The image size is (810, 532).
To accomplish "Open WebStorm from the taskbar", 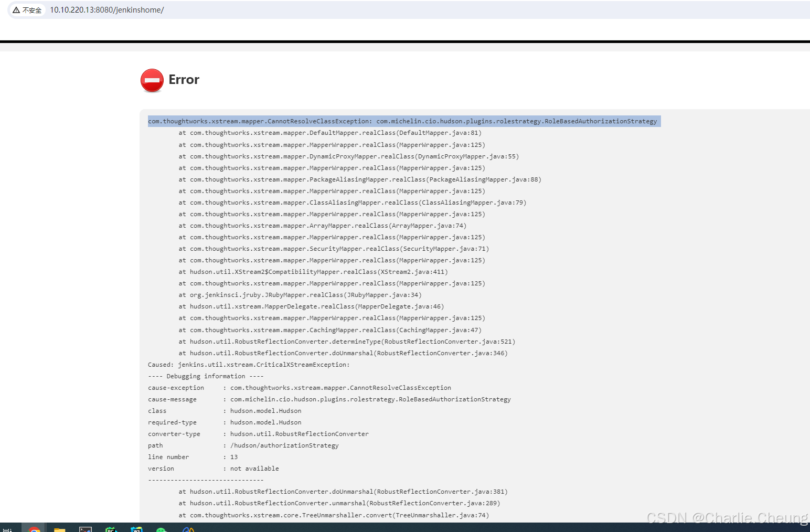I will click(136, 529).
